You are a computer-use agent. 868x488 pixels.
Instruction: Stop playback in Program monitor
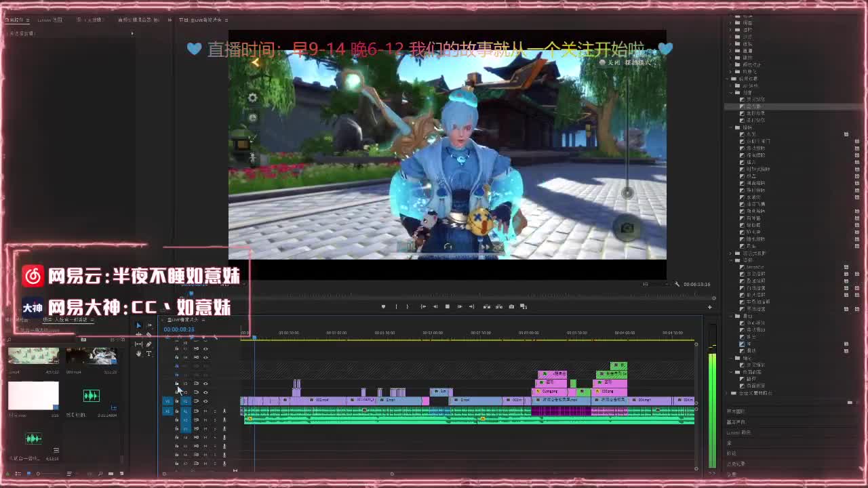(x=448, y=306)
